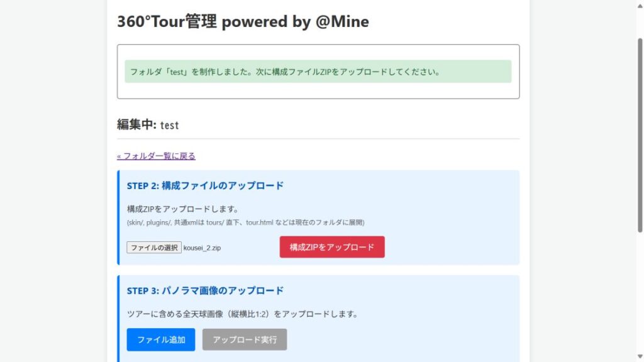Click the green folder-created success message
The height and width of the screenshot is (362, 644).
click(318, 72)
